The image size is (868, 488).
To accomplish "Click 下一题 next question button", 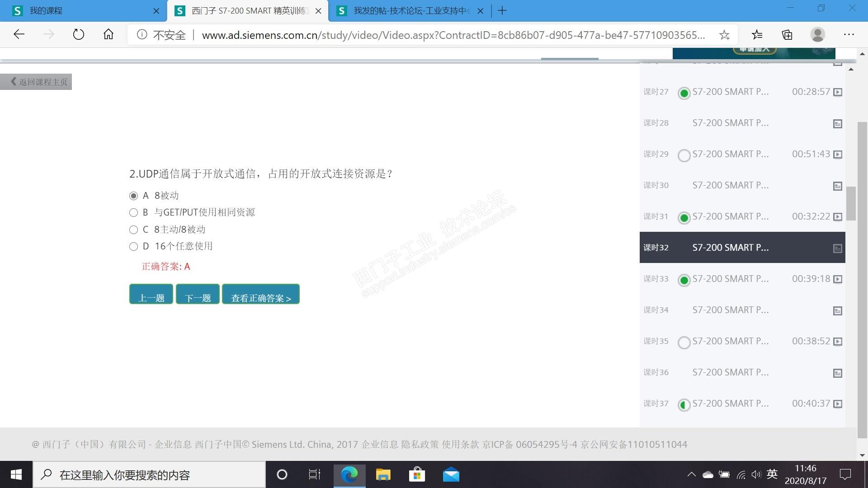I will pos(198,295).
